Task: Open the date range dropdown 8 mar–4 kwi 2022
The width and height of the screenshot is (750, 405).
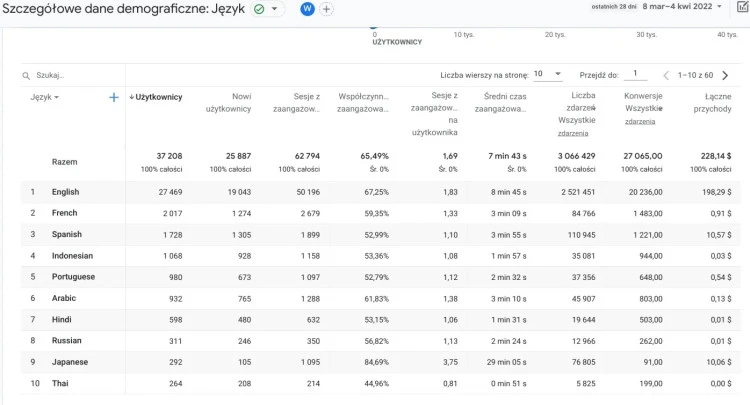Action: (691, 7)
